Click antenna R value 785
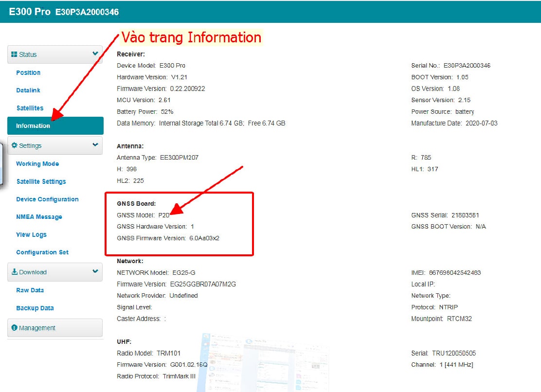 coord(426,158)
